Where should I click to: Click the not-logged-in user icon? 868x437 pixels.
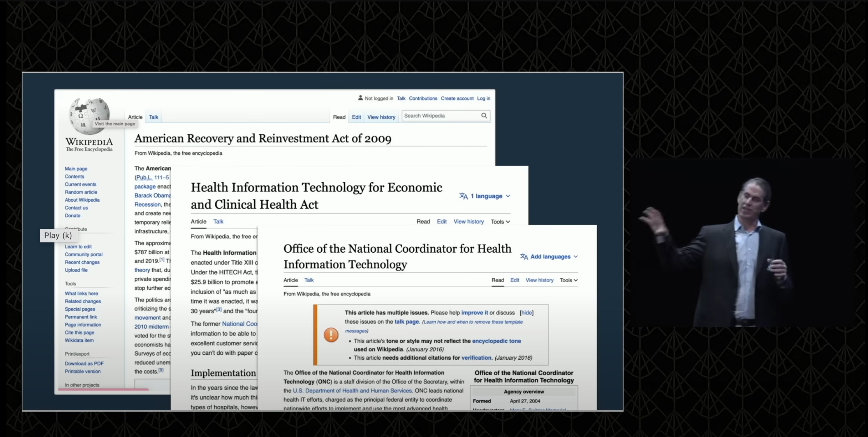pyautogui.click(x=360, y=98)
